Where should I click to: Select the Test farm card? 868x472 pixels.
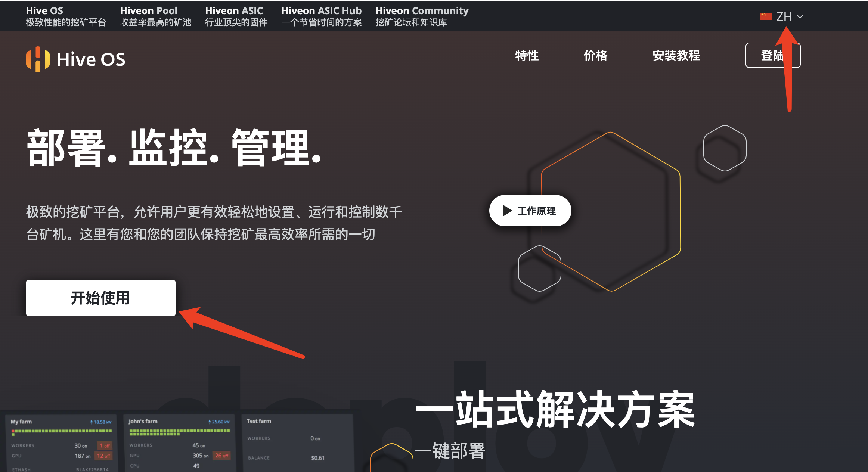pos(298,442)
